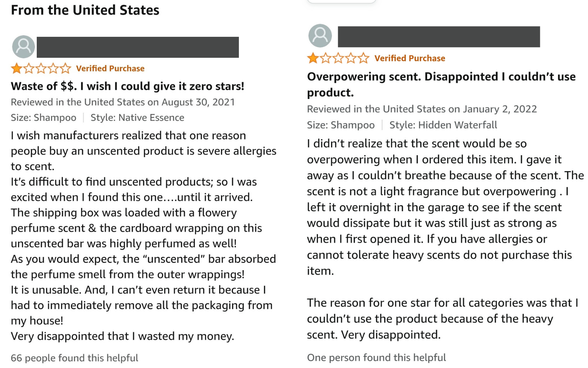This screenshot has height=368, width=588.
Task: Click the left review's Verified Purchase label
Action: click(x=110, y=68)
